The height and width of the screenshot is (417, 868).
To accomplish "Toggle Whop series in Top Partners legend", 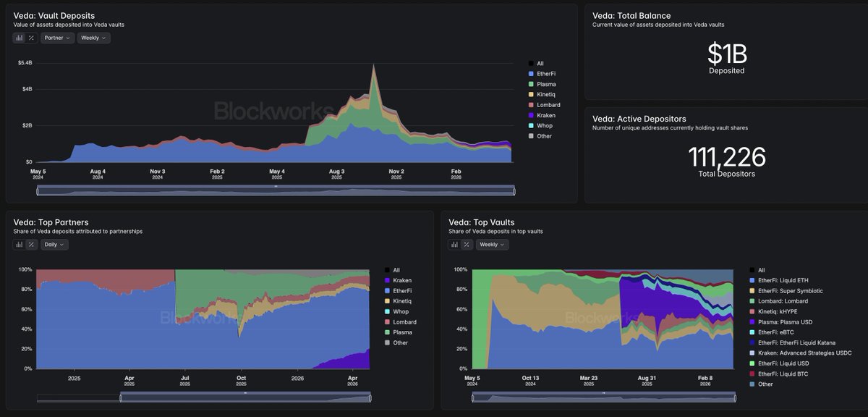I will [x=397, y=311].
